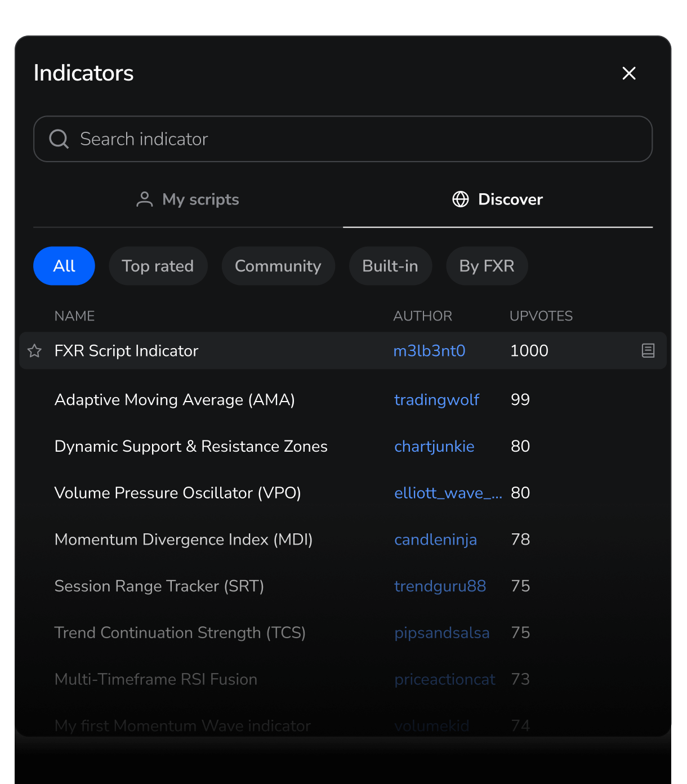
Task: Filter by Community indicators
Action: tap(278, 266)
